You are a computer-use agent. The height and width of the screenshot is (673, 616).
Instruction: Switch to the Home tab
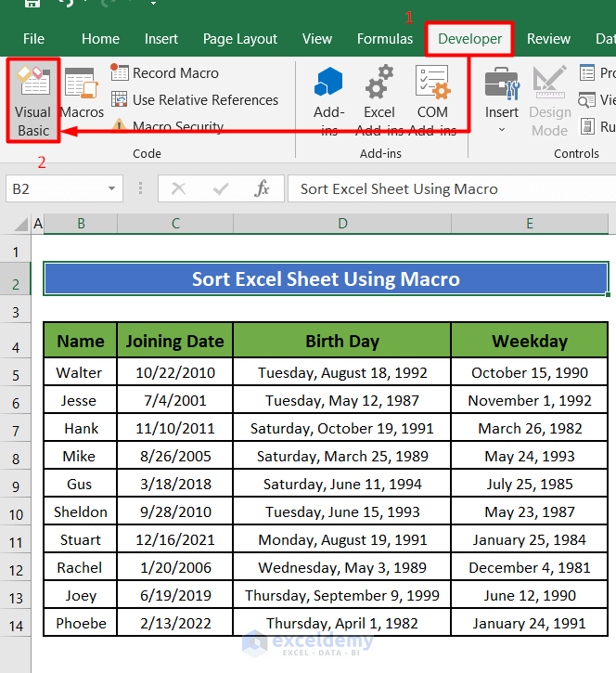[100, 39]
